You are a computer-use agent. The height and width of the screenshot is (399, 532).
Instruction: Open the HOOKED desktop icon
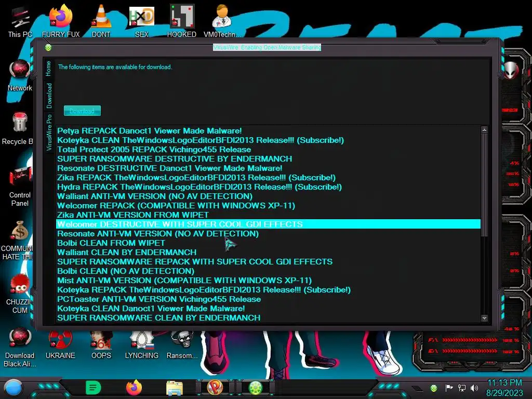pos(182,21)
